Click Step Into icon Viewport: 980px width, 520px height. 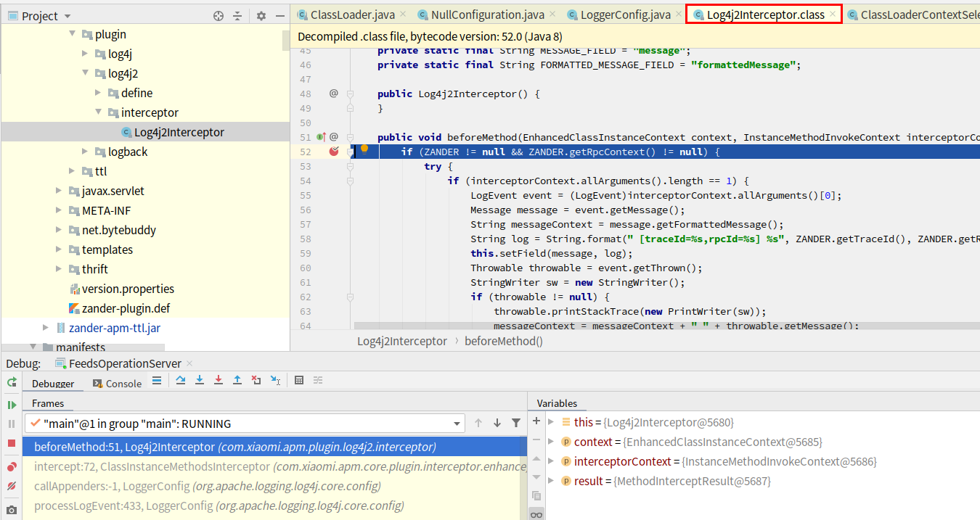(x=200, y=380)
